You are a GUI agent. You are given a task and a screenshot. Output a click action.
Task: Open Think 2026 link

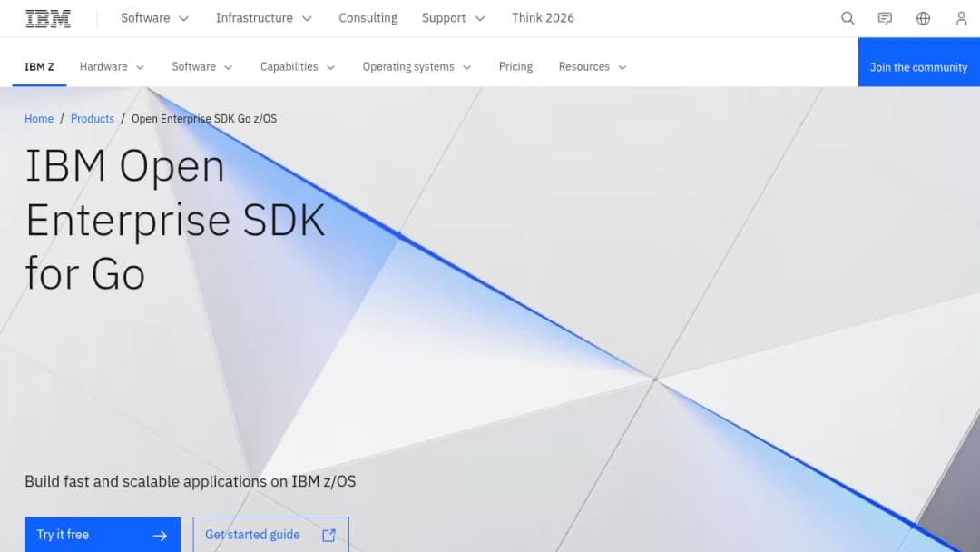tap(543, 18)
